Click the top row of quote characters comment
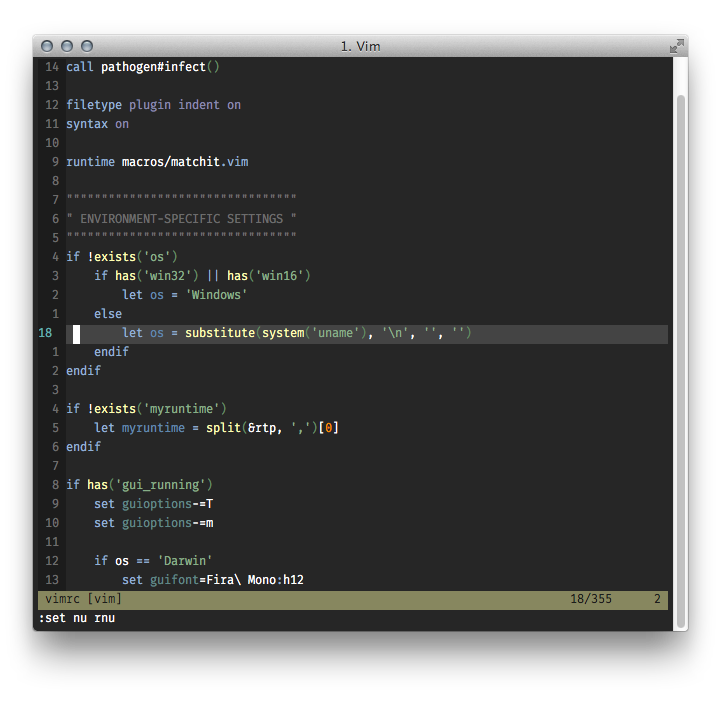720x710 pixels. pos(181,197)
